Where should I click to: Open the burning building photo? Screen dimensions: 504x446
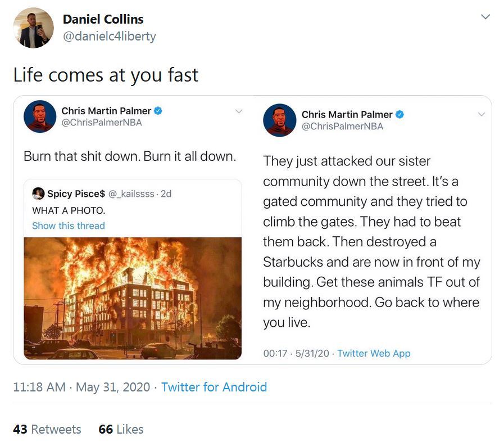point(133,298)
